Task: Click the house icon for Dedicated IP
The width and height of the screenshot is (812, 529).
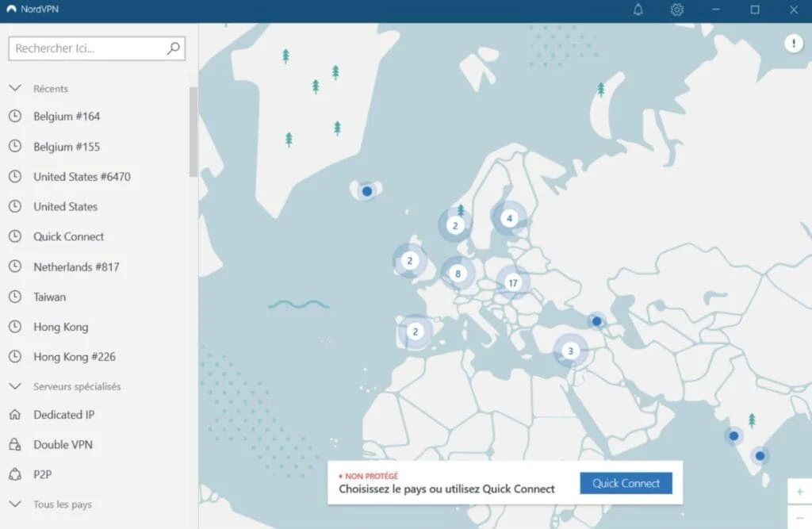Action: (x=15, y=415)
